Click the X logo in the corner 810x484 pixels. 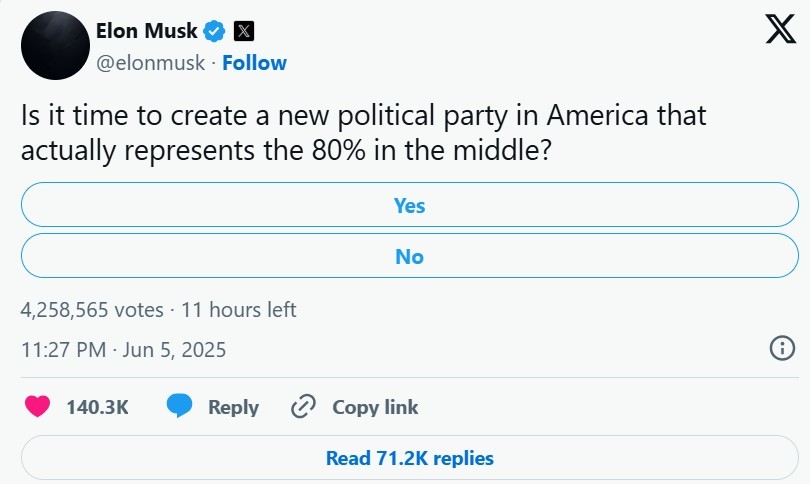pyautogui.click(x=780, y=29)
